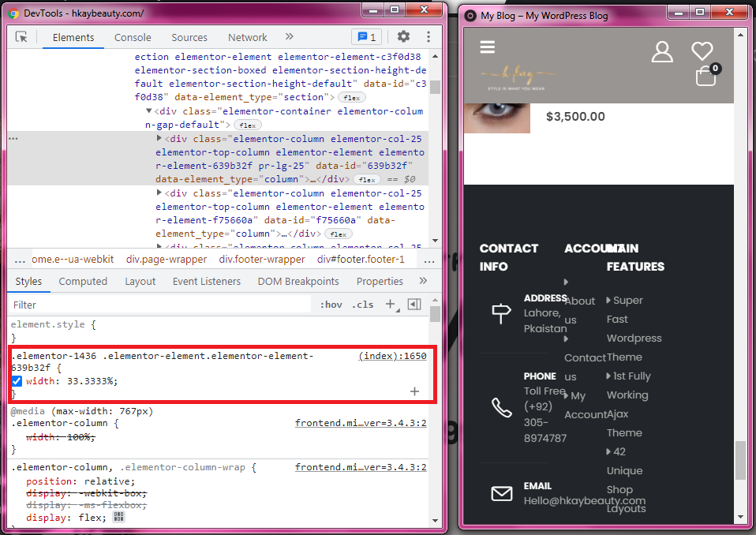This screenshot has width=756, height=535.
Task: Toggle flex badge on elementor-container div
Action: (248, 125)
